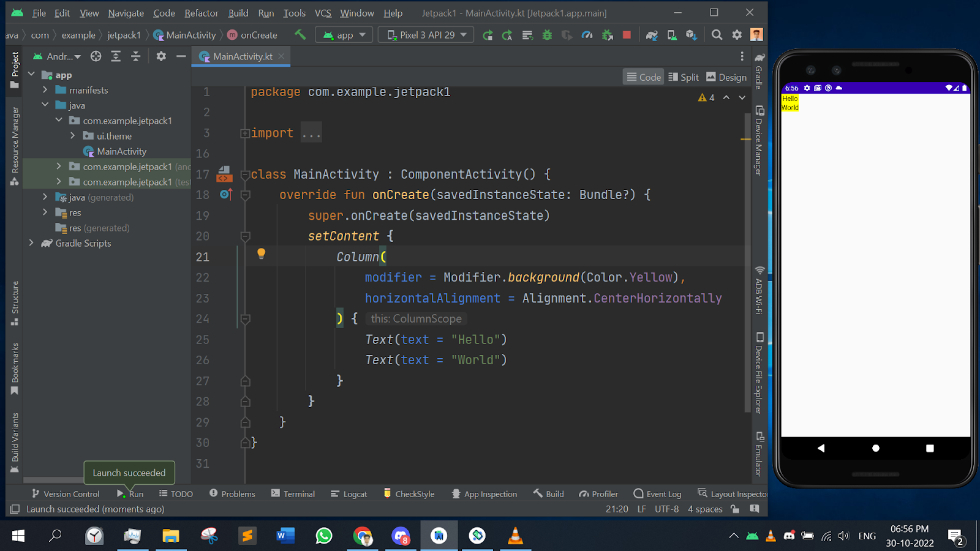Toggle tool window quick access icon
This screenshot has height=551, width=980.
pyautogui.click(x=15, y=509)
